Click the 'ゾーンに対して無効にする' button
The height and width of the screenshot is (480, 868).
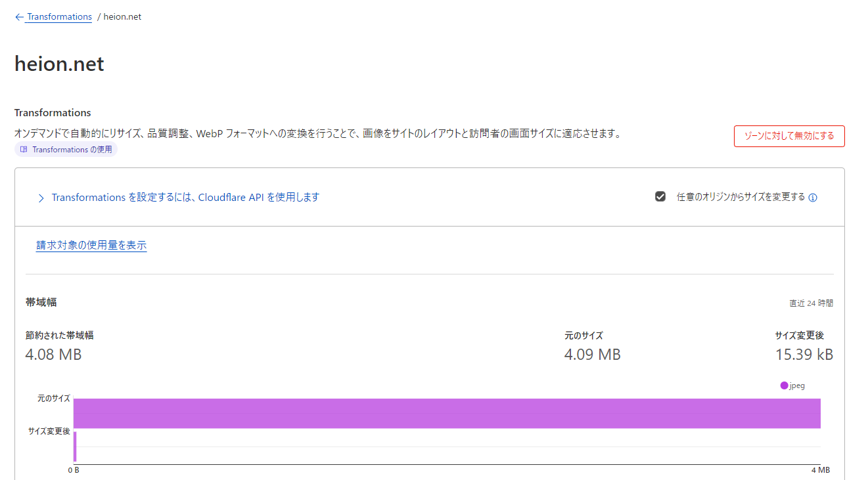789,136
